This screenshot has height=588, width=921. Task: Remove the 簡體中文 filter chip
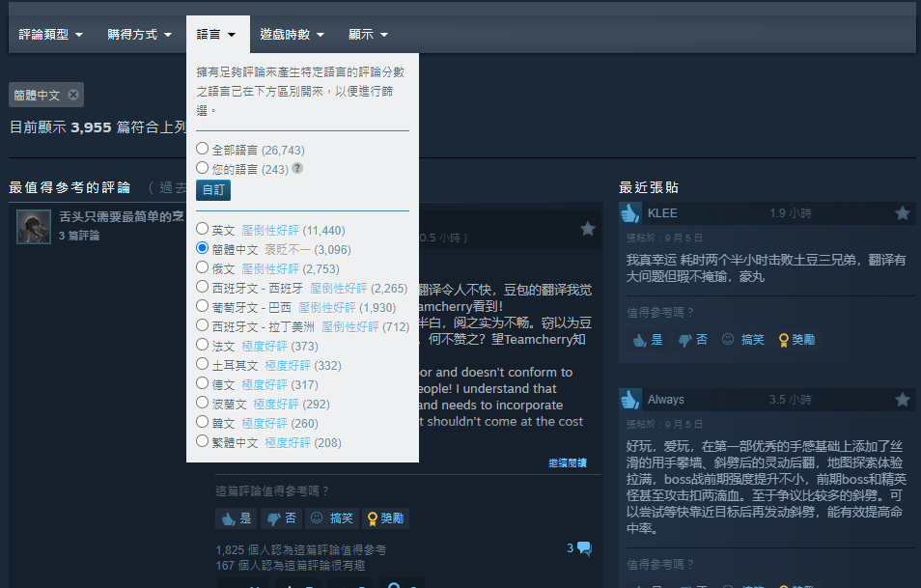coord(74,96)
